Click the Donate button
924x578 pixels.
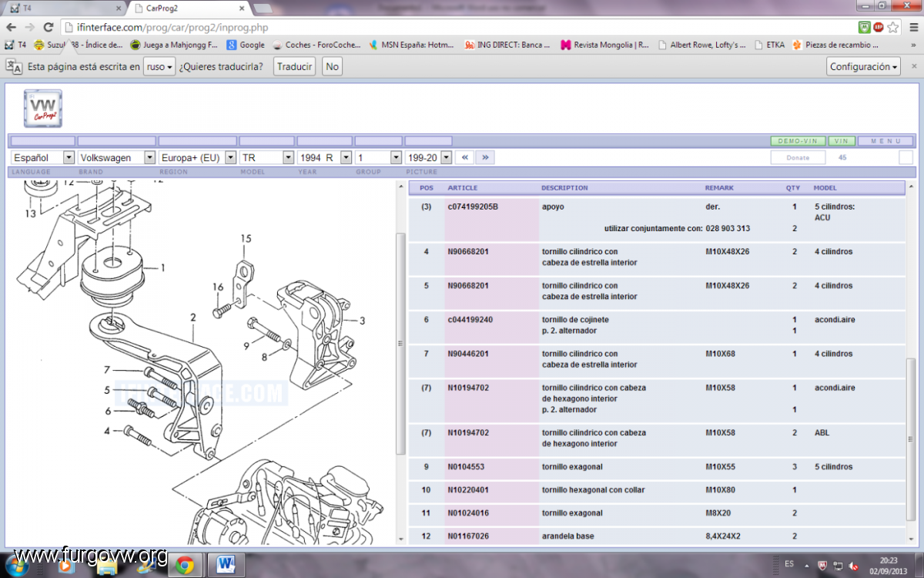click(x=798, y=157)
